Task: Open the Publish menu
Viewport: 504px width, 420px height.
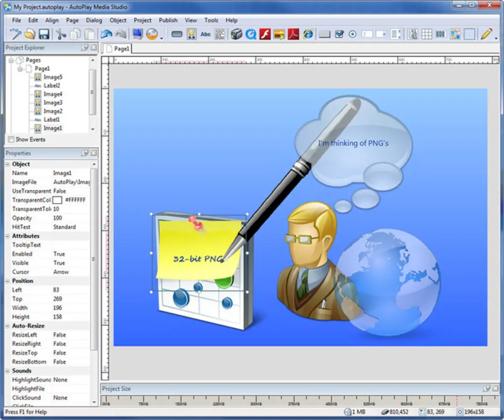Action: (168, 20)
